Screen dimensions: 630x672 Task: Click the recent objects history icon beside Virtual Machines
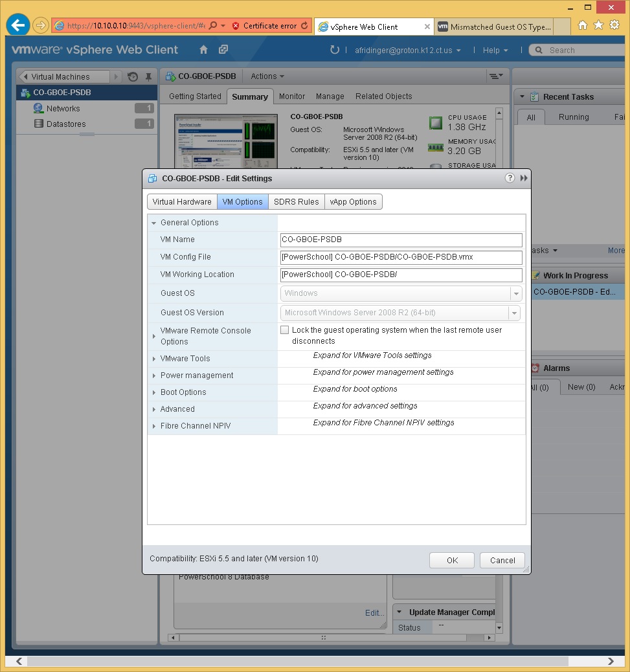pos(134,76)
